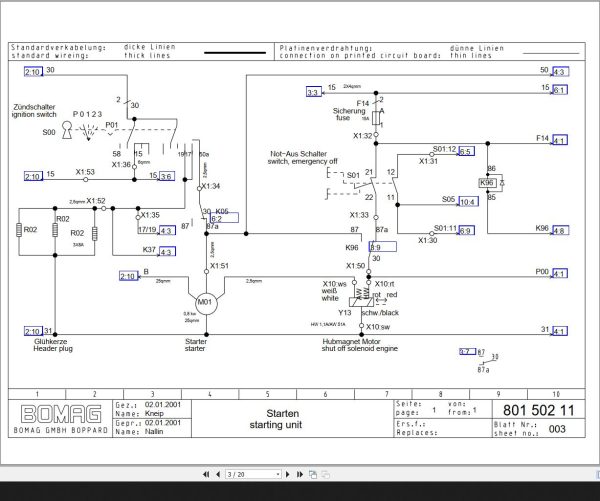Click the M01 starter motor symbol
600x501 pixels.
pyautogui.click(x=206, y=304)
